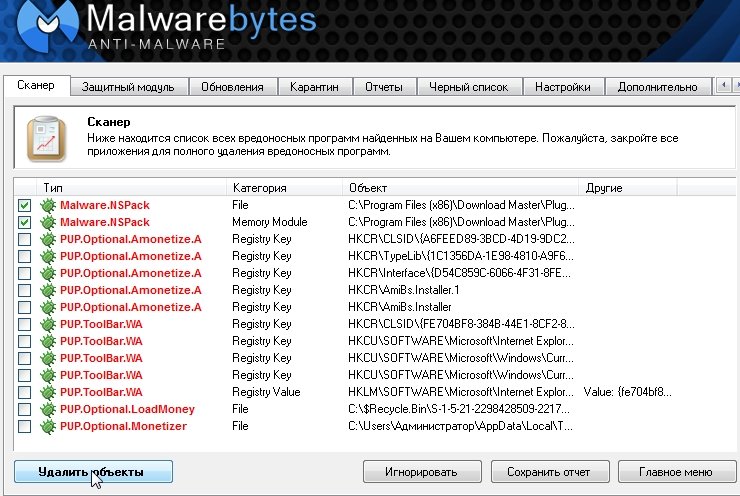Open the Карантин tab
This screenshot has height=496, width=740.
point(314,87)
